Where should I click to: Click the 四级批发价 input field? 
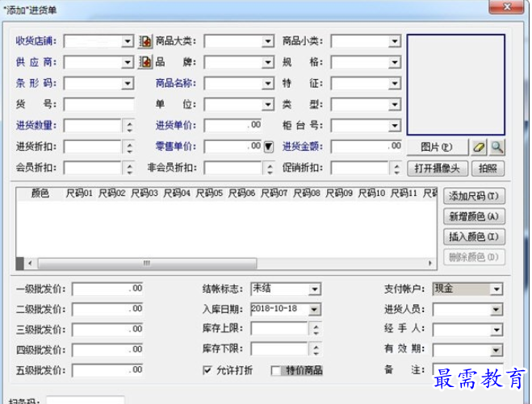click(107, 350)
